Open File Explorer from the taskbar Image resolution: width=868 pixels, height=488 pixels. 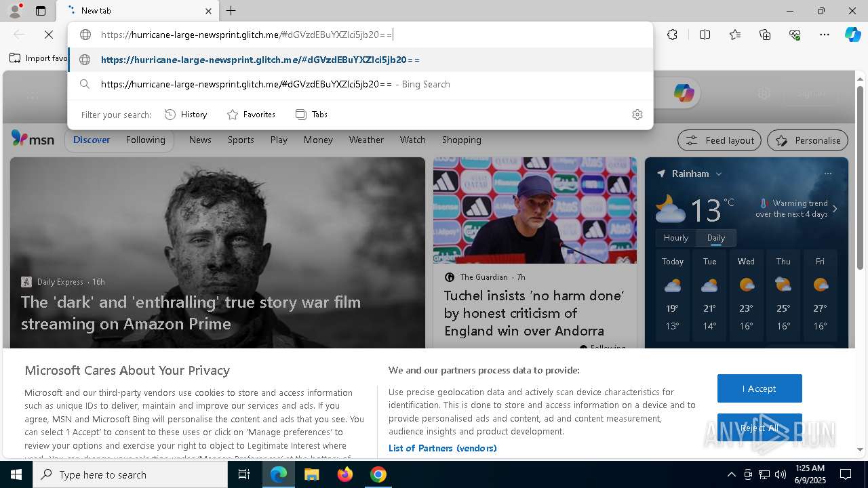311,474
